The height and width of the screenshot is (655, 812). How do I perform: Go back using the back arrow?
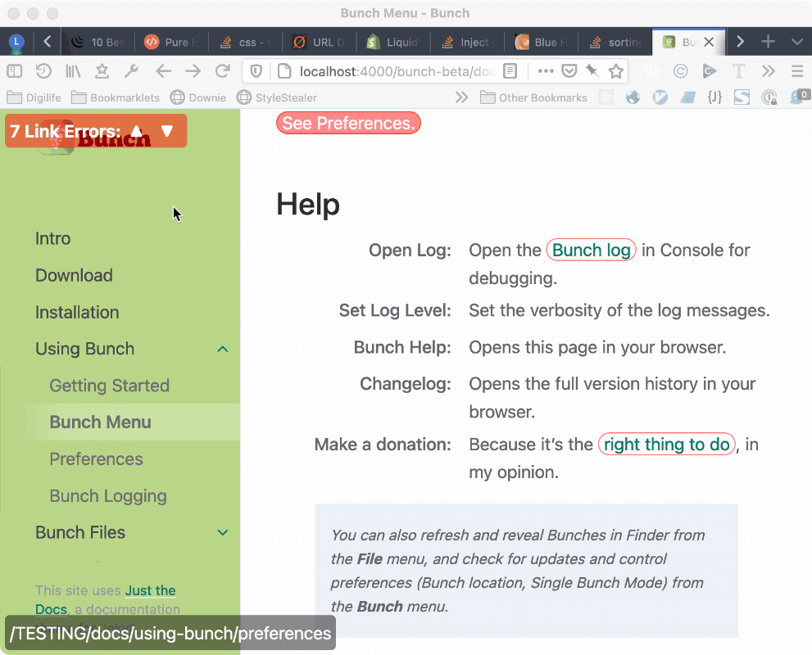point(163,71)
